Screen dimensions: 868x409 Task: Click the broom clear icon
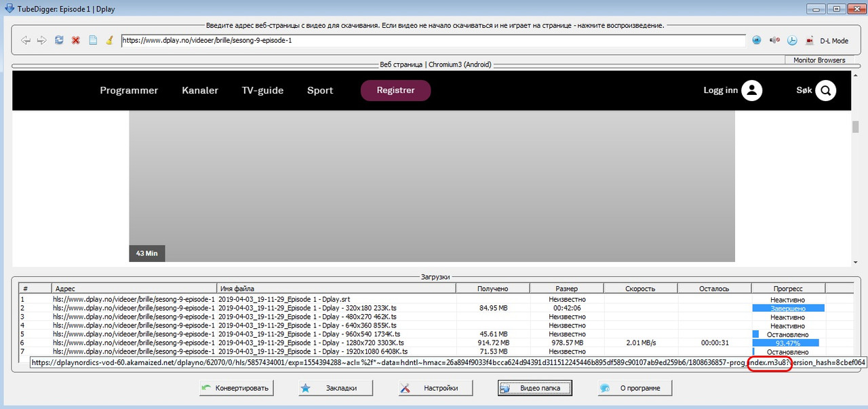click(x=110, y=41)
